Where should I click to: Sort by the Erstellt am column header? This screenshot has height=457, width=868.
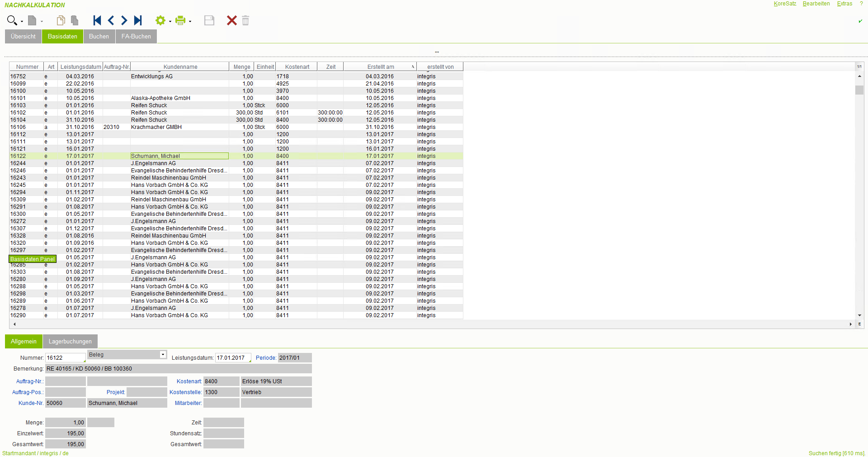pos(380,67)
